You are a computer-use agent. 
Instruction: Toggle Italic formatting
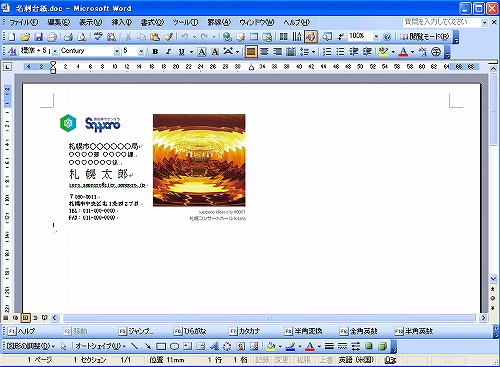(168, 52)
